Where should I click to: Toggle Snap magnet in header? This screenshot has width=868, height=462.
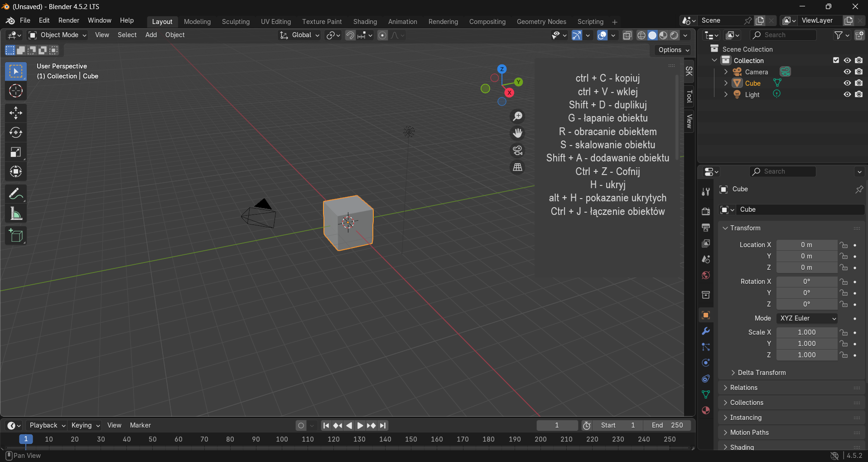[x=350, y=35]
